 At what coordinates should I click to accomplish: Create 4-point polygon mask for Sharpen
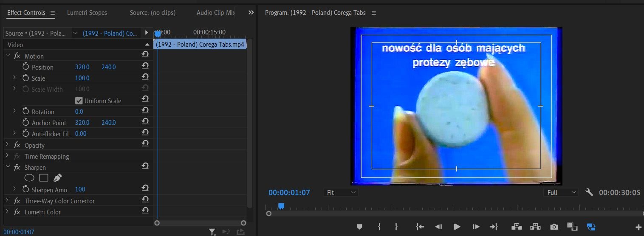click(44, 178)
